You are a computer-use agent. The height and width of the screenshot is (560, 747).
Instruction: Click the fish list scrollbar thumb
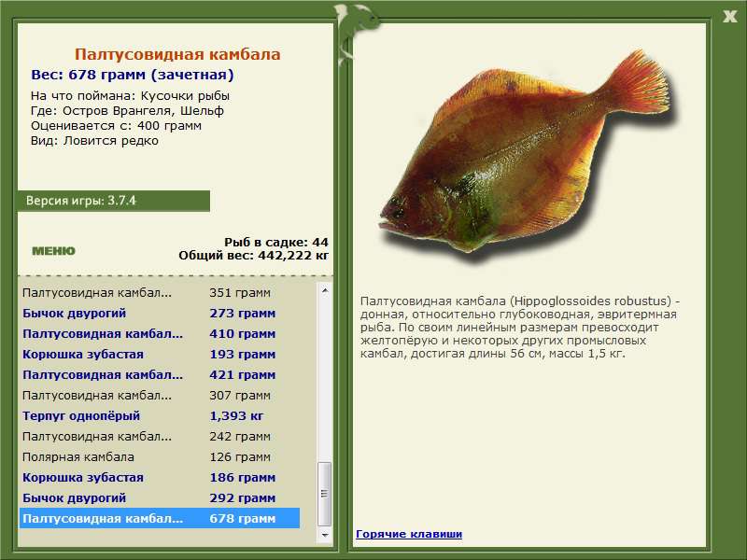click(x=325, y=494)
